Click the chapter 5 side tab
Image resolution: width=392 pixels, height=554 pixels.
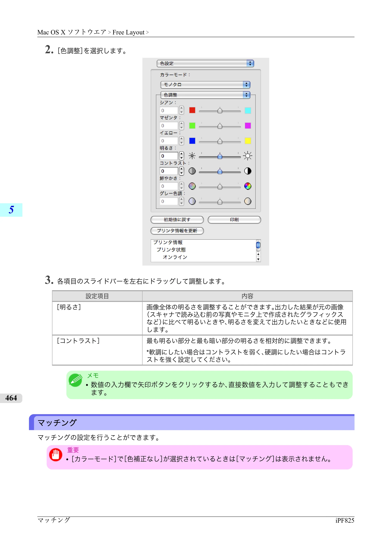[x=11, y=210]
